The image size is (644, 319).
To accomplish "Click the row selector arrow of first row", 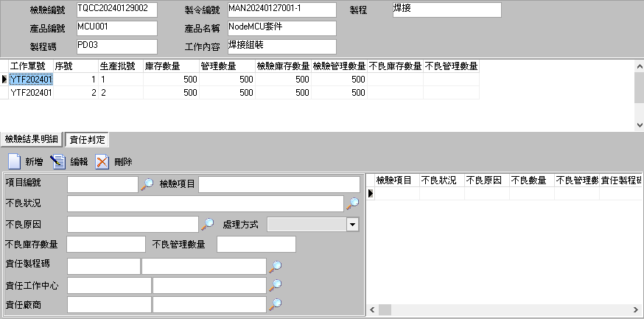I will (4, 80).
